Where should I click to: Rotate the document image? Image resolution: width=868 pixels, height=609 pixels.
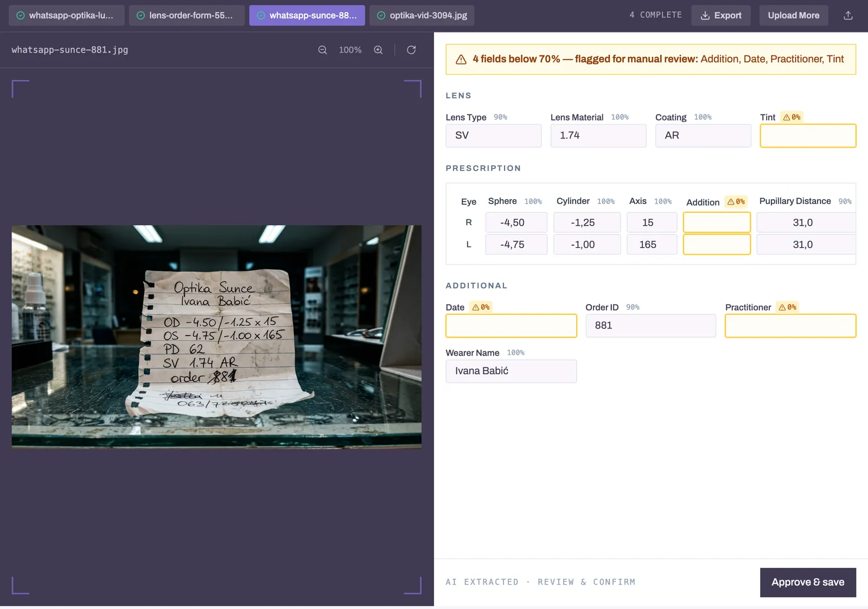411,50
